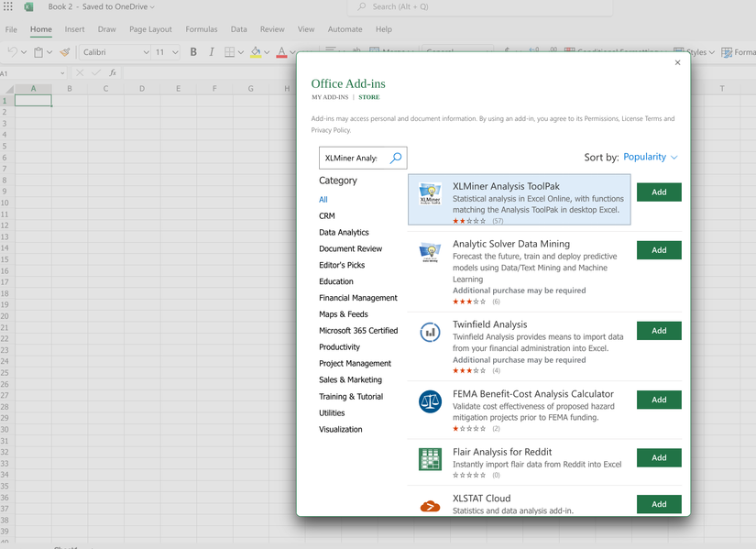The width and height of the screenshot is (756, 549).
Task: Click the Analytic Solver Data Mining icon
Action: [x=430, y=252]
